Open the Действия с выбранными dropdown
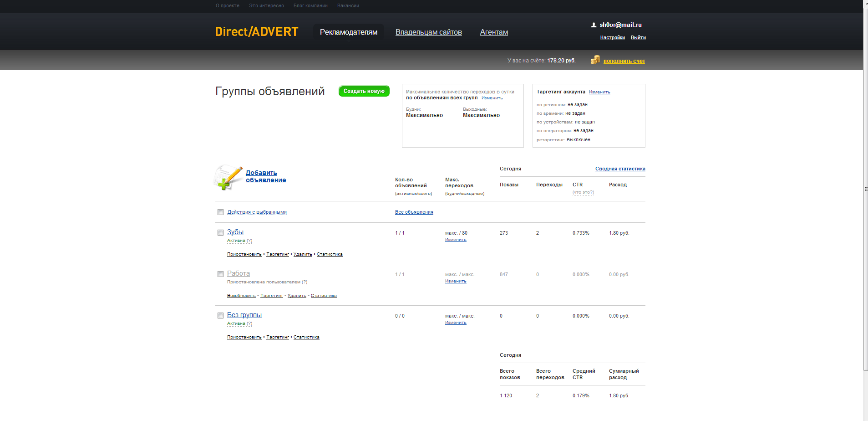 (257, 212)
